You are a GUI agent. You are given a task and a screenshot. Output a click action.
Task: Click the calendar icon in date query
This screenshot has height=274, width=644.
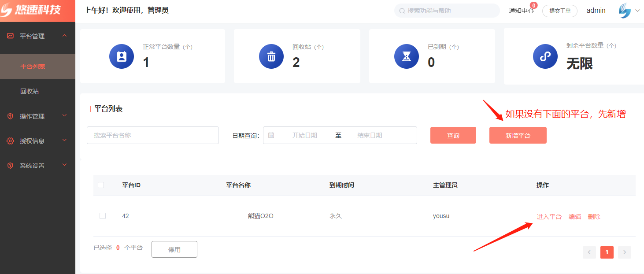(271, 135)
